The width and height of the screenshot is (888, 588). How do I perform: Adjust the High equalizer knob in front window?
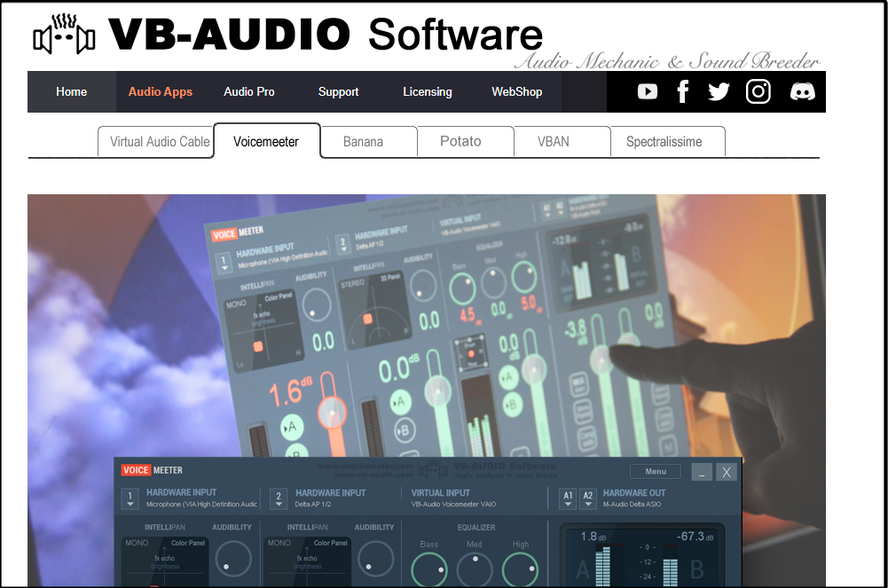click(x=520, y=570)
